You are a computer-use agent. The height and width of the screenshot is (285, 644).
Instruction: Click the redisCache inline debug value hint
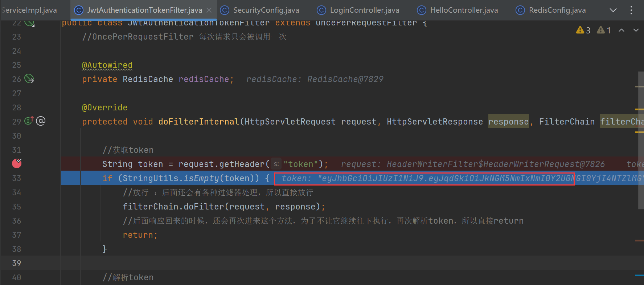pyautogui.click(x=315, y=79)
